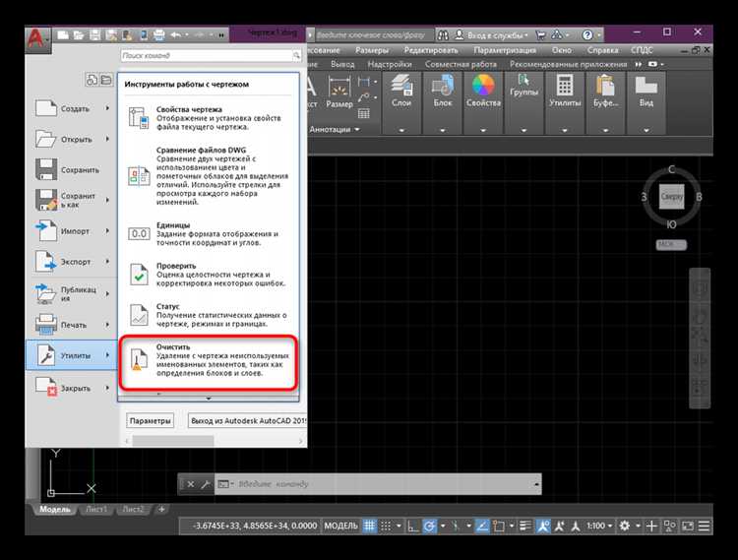Click the Слои layers panel icon
The image size is (738, 560).
point(401,90)
